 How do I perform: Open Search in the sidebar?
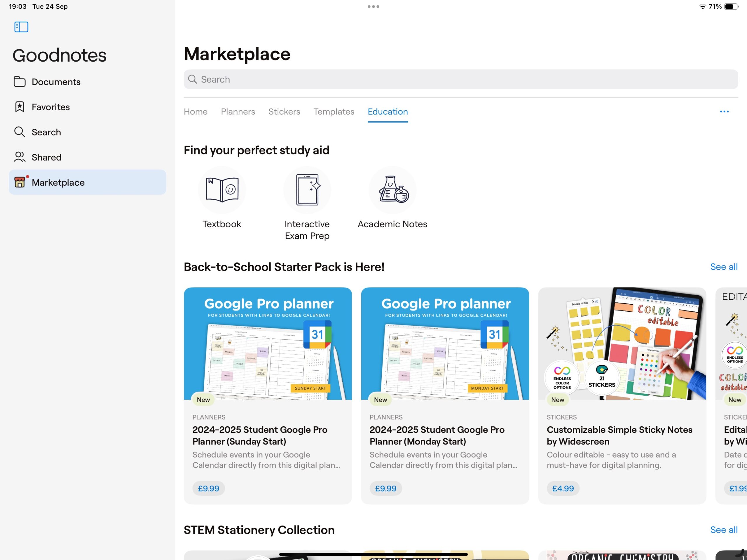(87, 132)
